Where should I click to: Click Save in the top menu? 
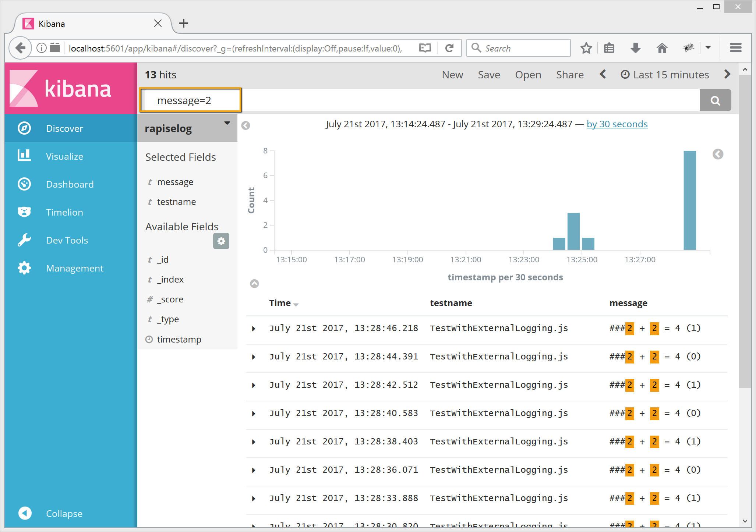pos(488,75)
